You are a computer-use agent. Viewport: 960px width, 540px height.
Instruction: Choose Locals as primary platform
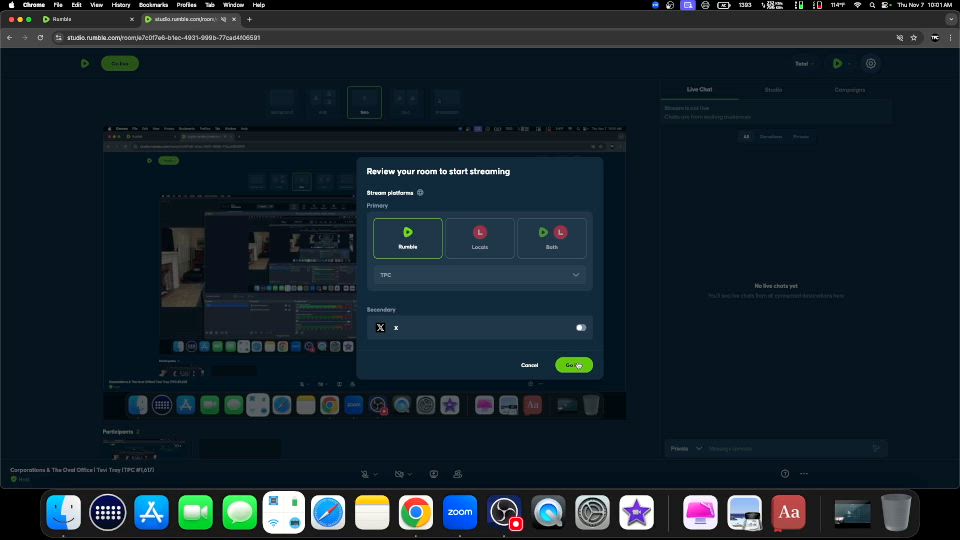[x=479, y=238]
